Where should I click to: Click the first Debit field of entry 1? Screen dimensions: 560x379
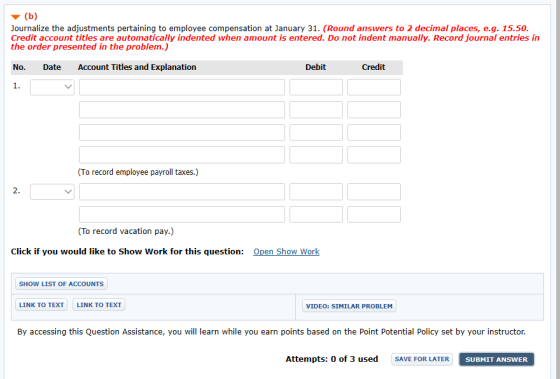(x=316, y=87)
